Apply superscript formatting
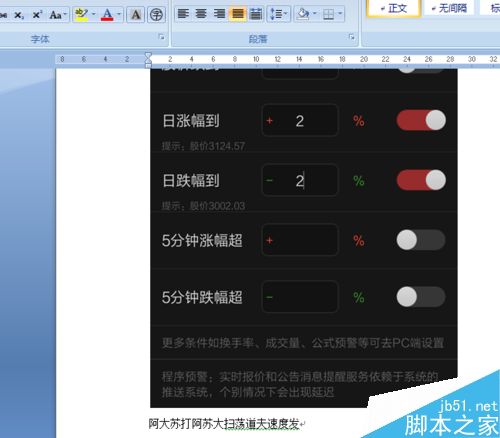This screenshot has height=438, width=500. pyautogui.click(x=37, y=15)
